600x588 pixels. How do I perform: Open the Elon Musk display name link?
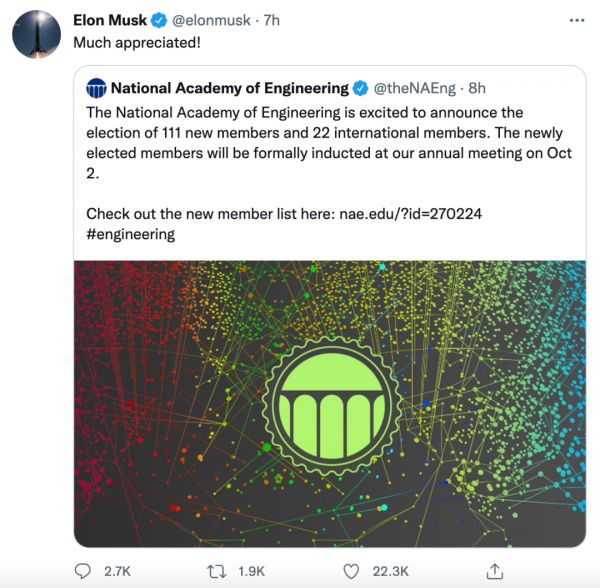click(x=110, y=20)
